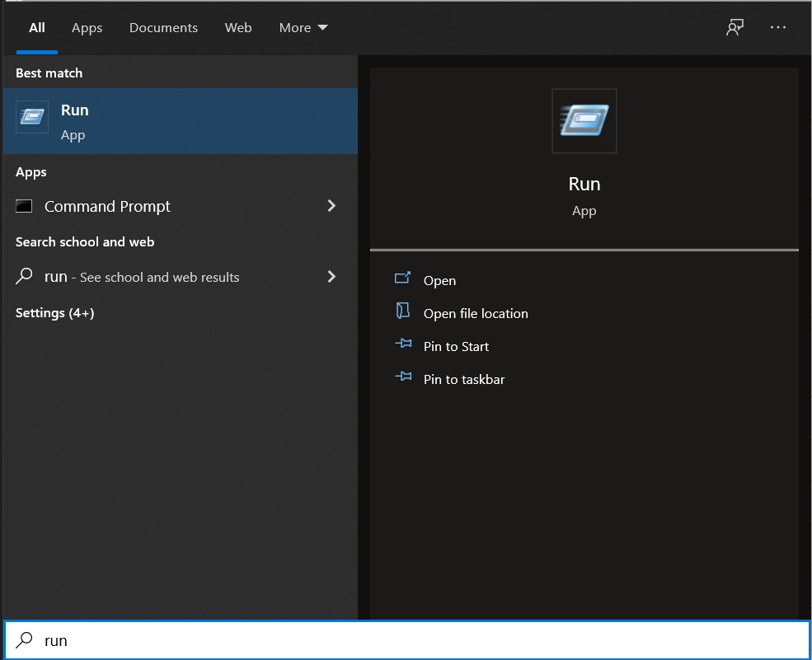Image resolution: width=812 pixels, height=660 pixels.
Task: Switch to the Documents tab
Action: pyautogui.click(x=163, y=28)
